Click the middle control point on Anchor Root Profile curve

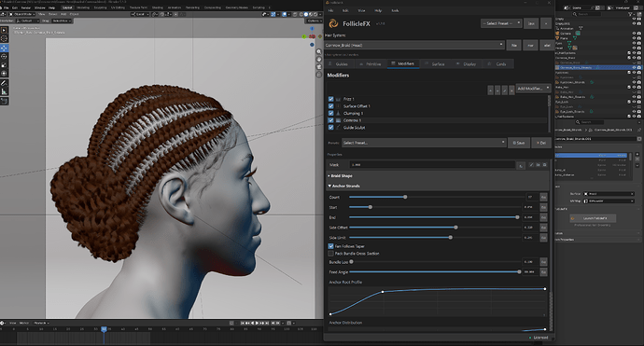pos(383,292)
